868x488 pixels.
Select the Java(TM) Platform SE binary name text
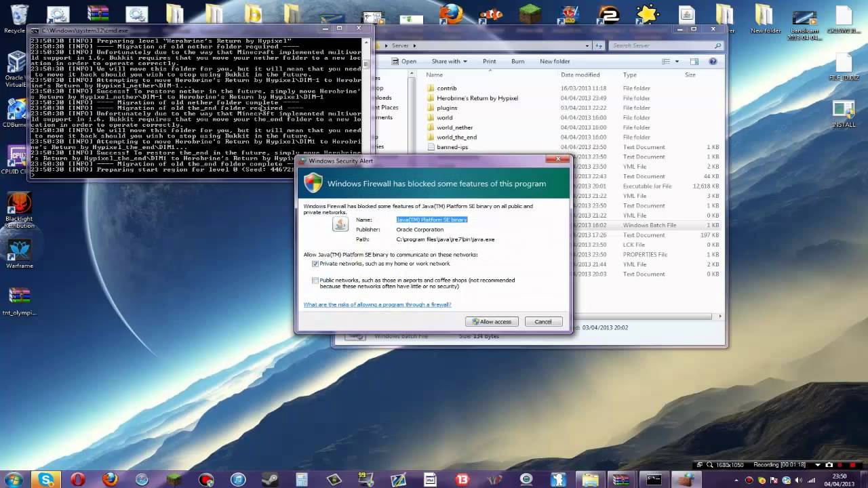point(431,220)
